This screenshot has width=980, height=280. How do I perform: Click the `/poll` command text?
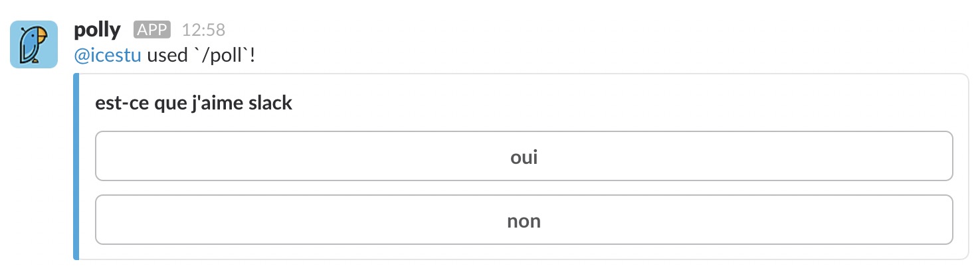tap(221, 55)
